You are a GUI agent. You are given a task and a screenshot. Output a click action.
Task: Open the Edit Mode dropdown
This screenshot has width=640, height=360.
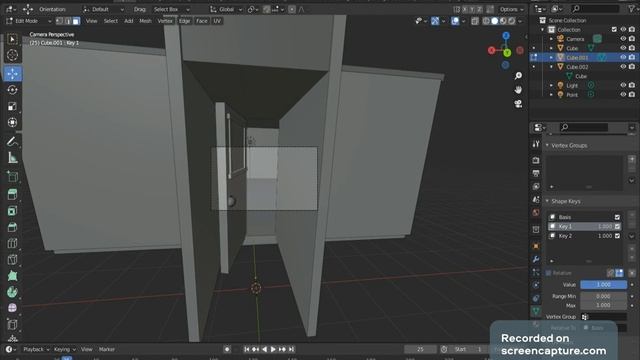[x=29, y=21]
